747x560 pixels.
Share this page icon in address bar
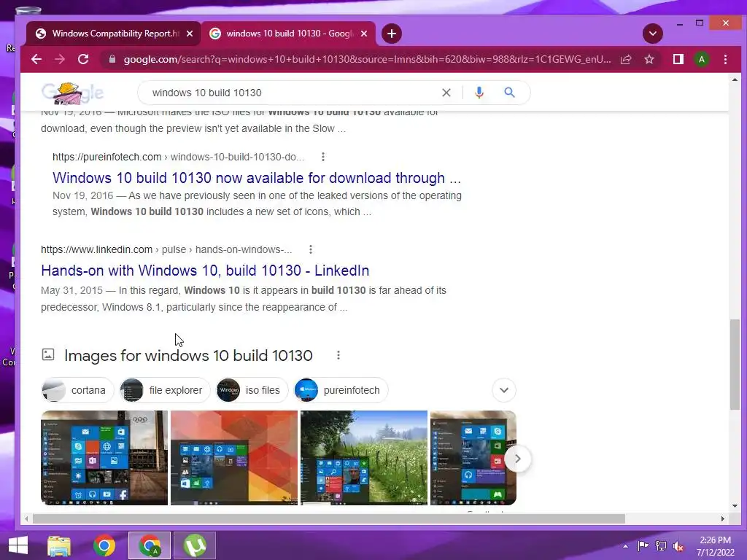click(x=626, y=60)
